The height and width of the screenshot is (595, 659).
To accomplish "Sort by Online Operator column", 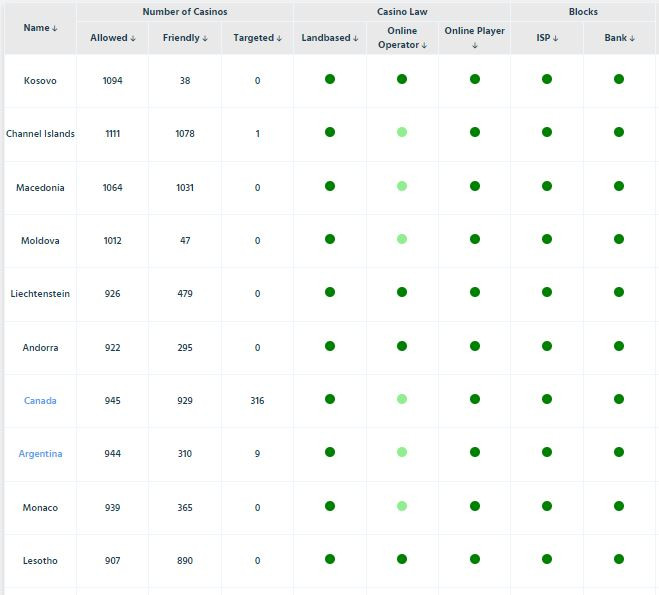I will point(402,38).
